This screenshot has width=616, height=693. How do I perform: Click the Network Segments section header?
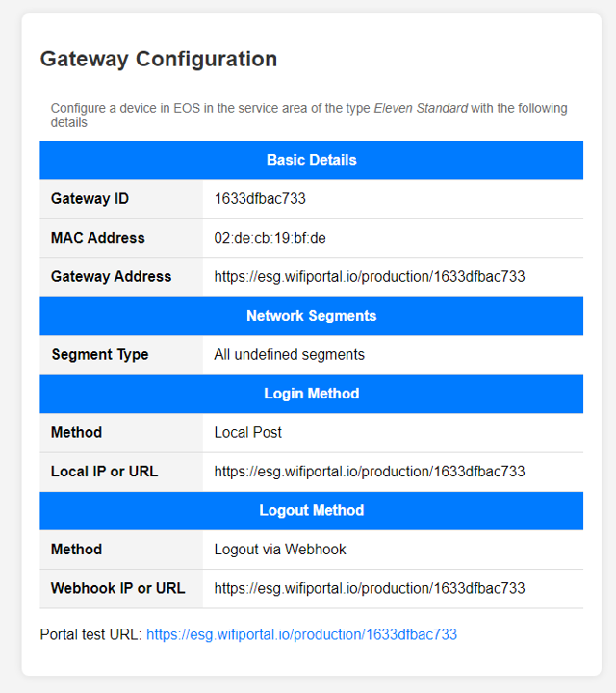tap(311, 316)
